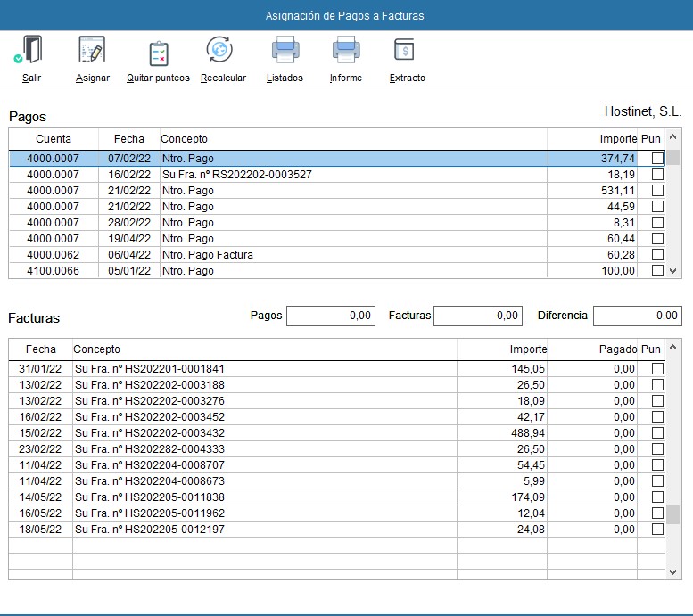Click the Asignar toolbar icon

coord(92,52)
